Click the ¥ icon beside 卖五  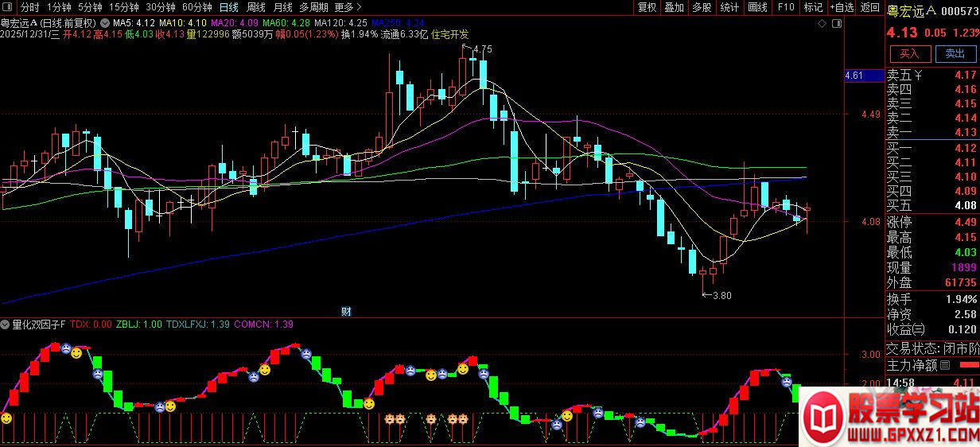[x=919, y=76]
